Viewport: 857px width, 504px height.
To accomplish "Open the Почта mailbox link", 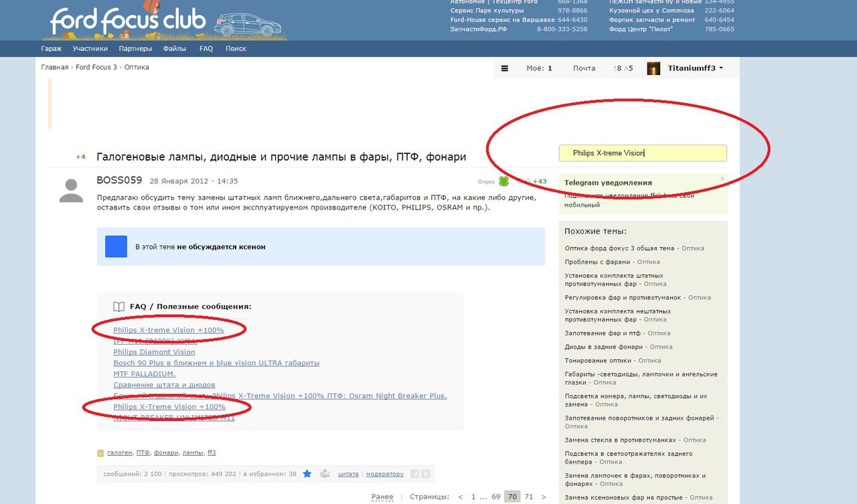I will (x=585, y=68).
